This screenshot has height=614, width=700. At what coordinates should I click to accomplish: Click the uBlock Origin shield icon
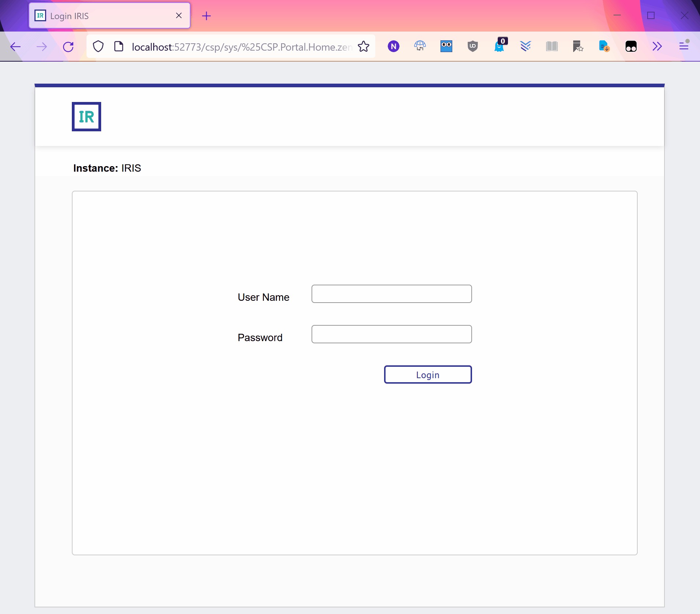click(472, 47)
